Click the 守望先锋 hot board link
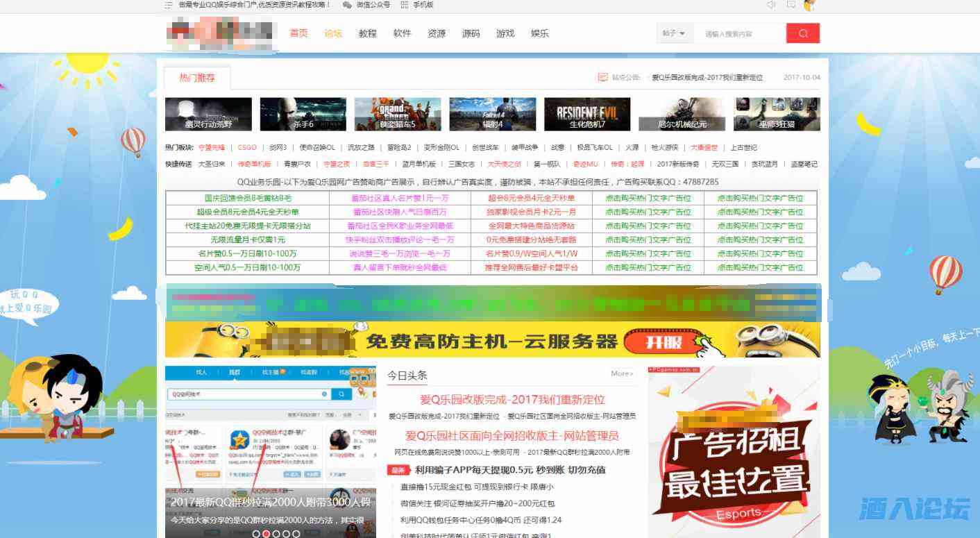Viewport: 980px width, 538px height. tap(212, 147)
